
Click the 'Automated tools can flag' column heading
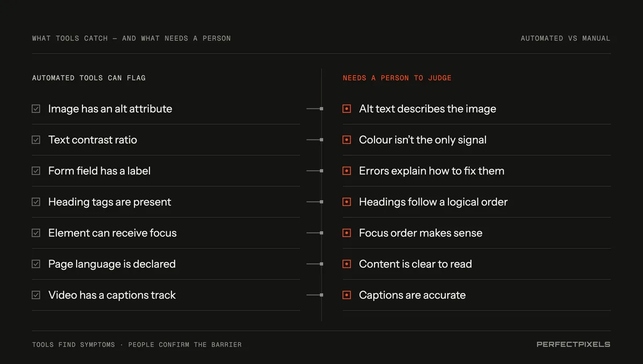click(89, 78)
